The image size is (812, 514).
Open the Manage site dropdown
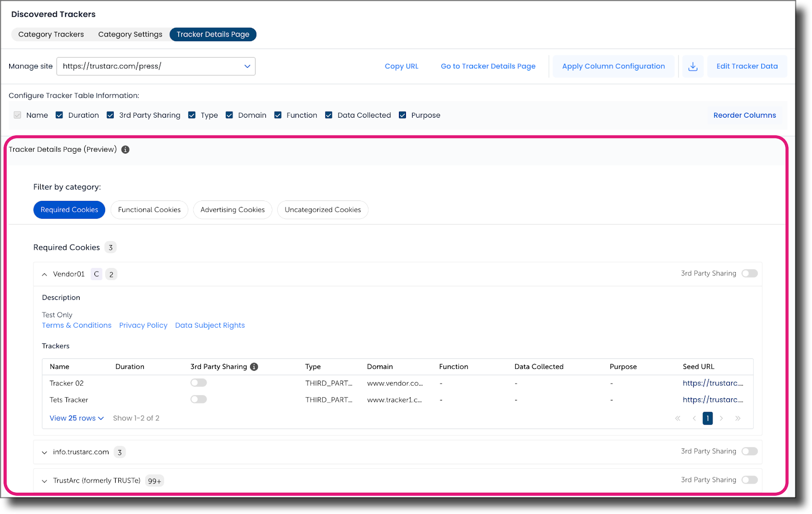(247, 66)
